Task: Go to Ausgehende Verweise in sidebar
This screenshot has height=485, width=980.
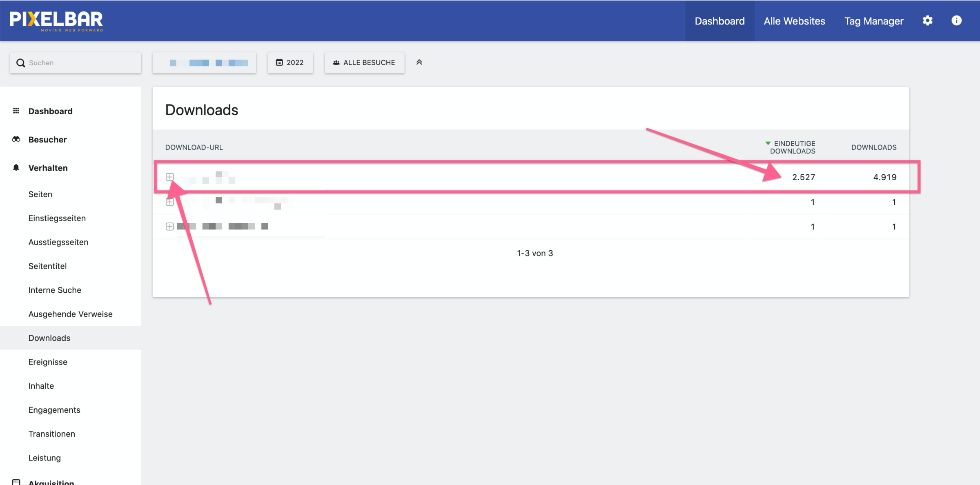Action: tap(70, 314)
